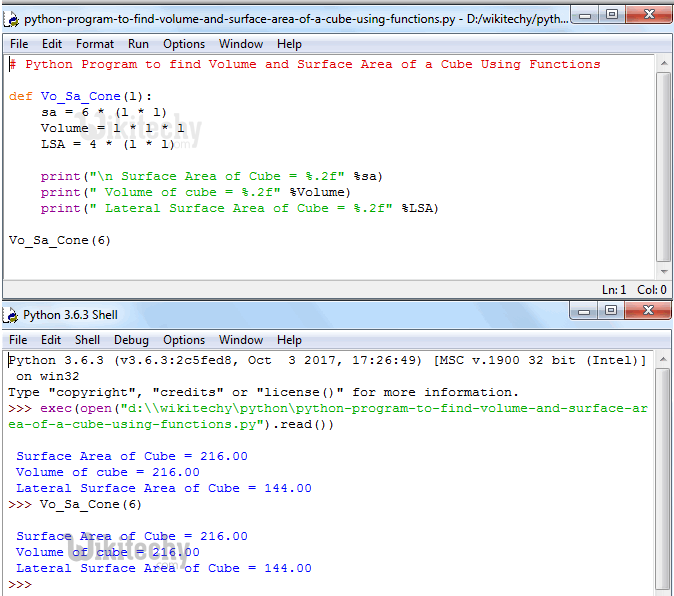This screenshot has width=674, height=596.
Task: Click the Shell window vertical scrollbar thumb
Action: 663,479
